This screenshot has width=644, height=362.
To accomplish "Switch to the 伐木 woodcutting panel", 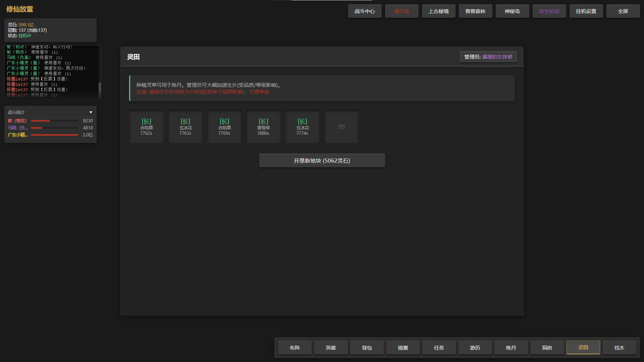I will (x=619, y=348).
